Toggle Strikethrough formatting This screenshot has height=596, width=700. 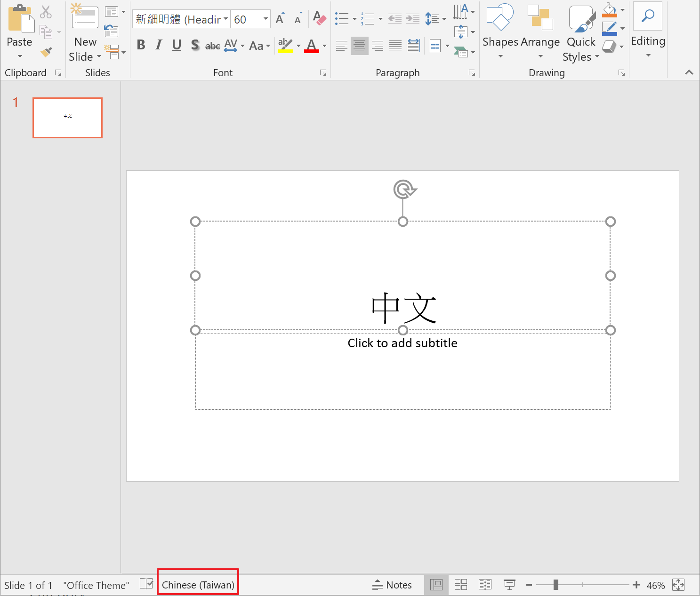213,46
